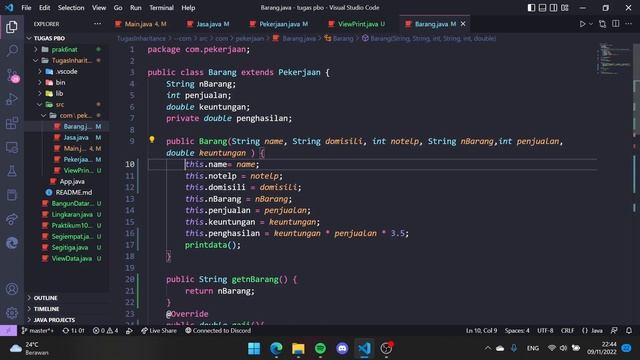
Task: Open errors and warnings problems indicator
Action: [x=105, y=331]
